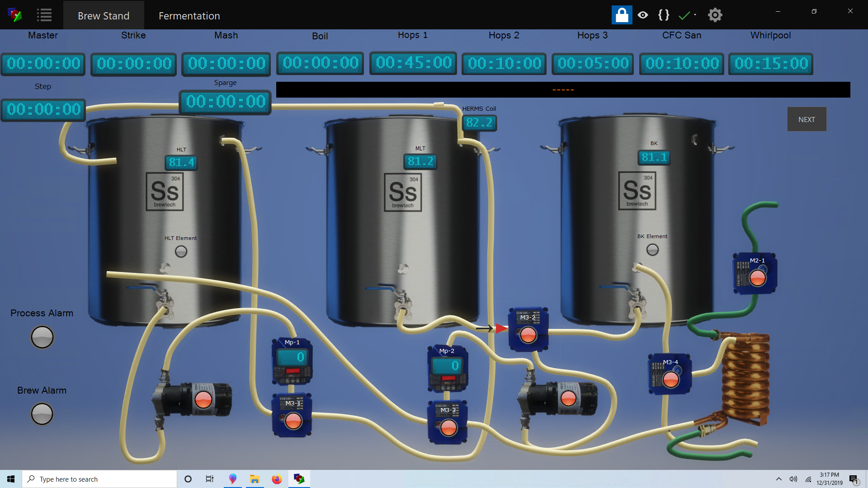Click the taskbar search box
The image size is (868, 488).
99,479
